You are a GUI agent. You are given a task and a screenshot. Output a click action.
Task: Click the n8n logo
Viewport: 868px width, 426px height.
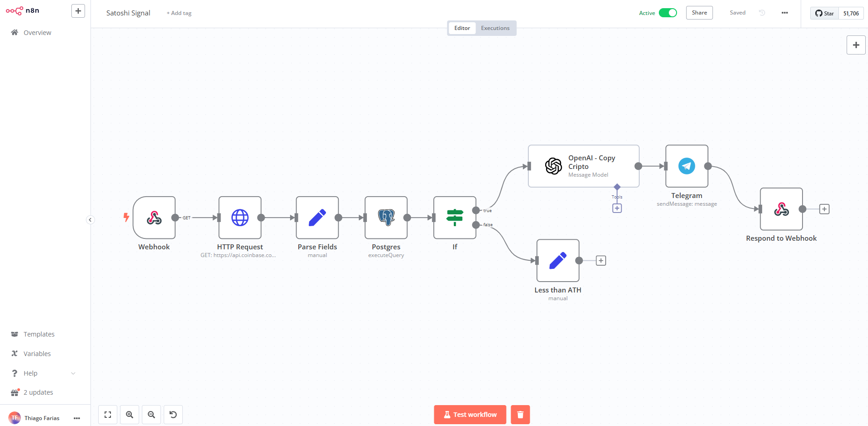pos(22,11)
